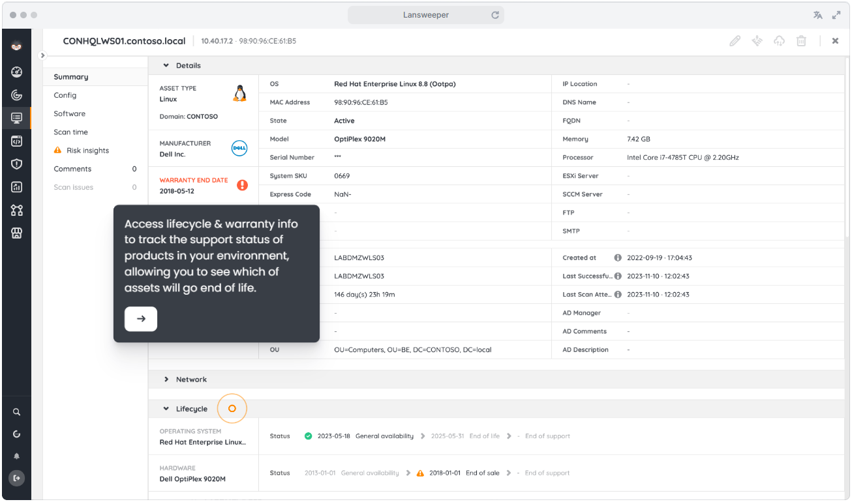Click the tooltip's next arrow button
This screenshot has width=852, height=504.
click(141, 319)
